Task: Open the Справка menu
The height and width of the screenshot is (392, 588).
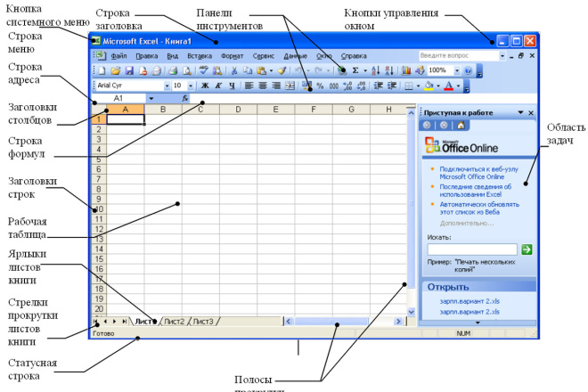Action: tap(354, 56)
